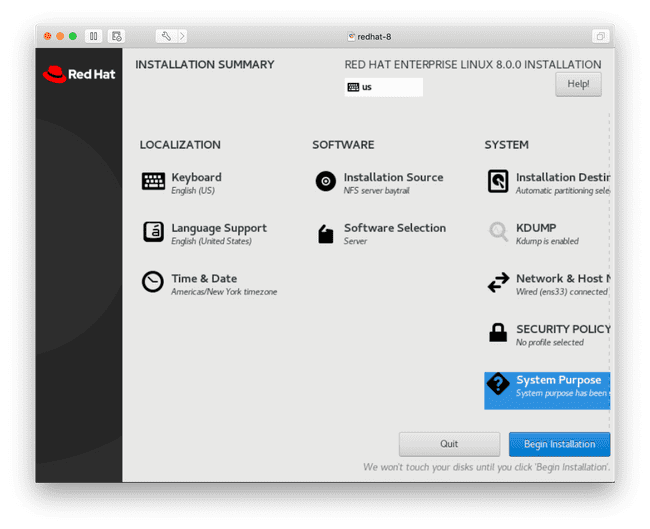This screenshot has width=650, height=529.
Task: Open the Keyboard settings label
Action: click(x=196, y=177)
